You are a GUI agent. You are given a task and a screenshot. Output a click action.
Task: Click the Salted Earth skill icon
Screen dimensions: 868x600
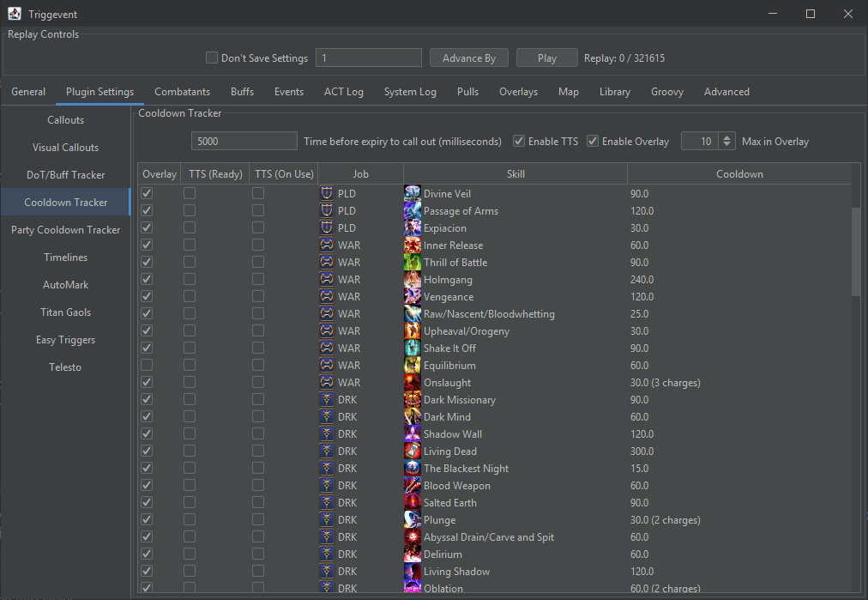point(412,502)
